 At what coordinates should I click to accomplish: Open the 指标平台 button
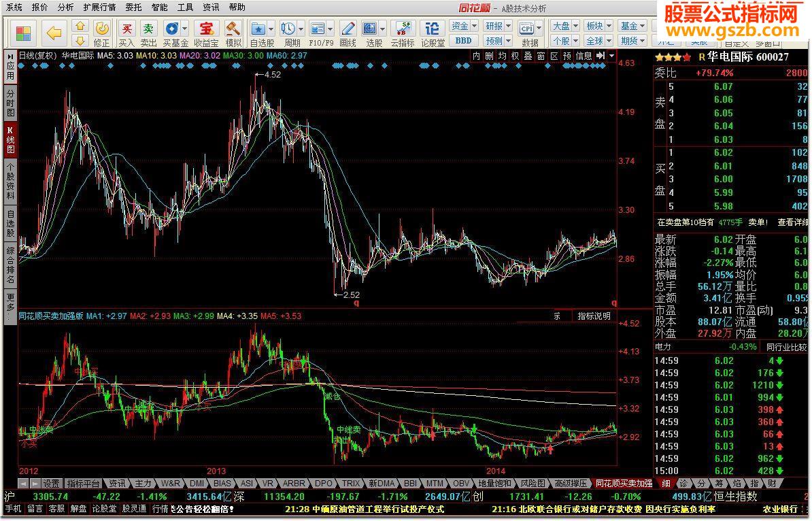point(83,483)
